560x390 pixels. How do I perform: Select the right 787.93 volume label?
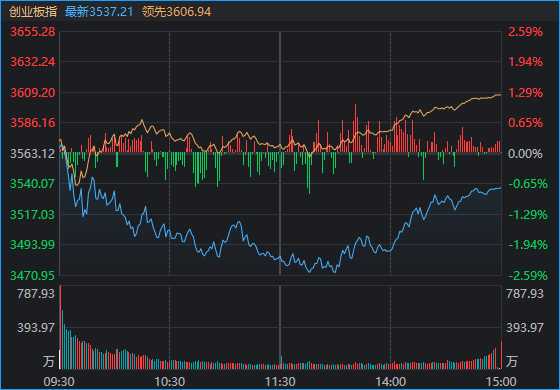pyautogui.click(x=525, y=294)
